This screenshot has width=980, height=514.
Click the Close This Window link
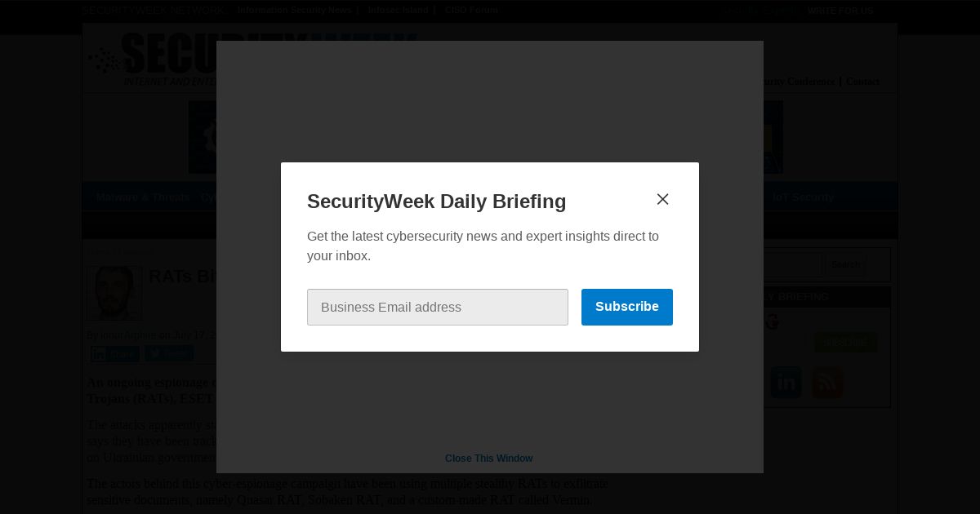click(488, 459)
